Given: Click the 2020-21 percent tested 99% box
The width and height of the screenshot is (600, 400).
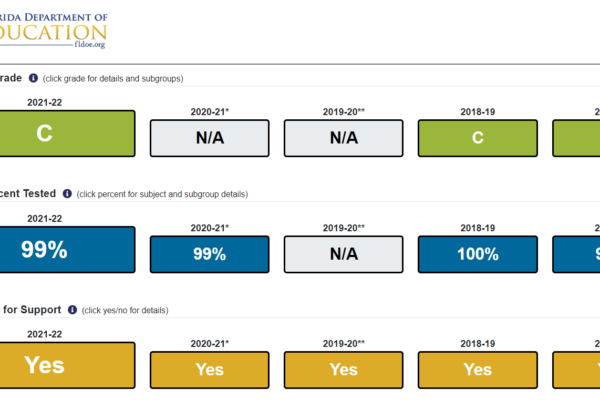Looking at the screenshot, I should point(210,254).
